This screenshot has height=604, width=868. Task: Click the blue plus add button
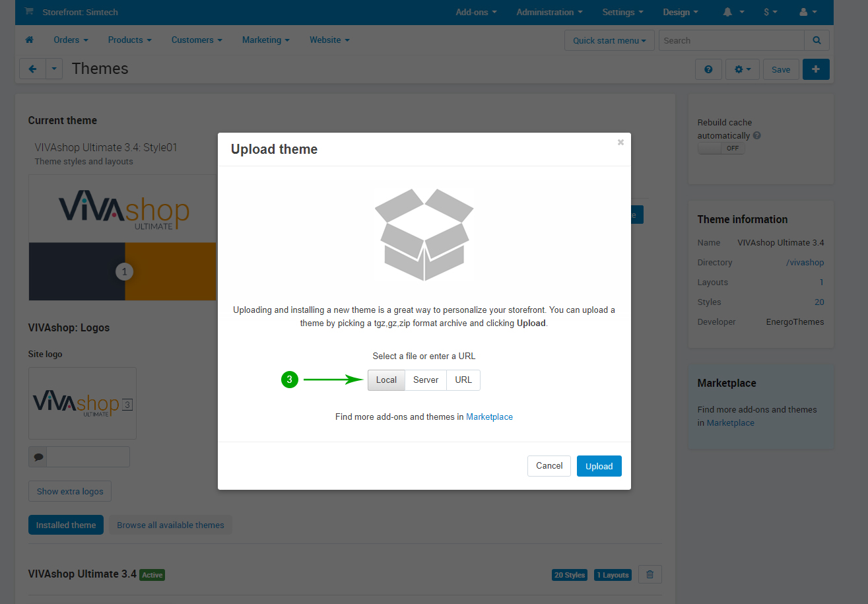coord(816,69)
